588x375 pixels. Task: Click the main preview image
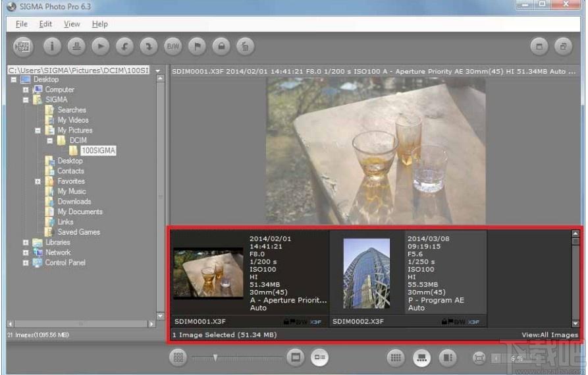[x=376, y=151]
